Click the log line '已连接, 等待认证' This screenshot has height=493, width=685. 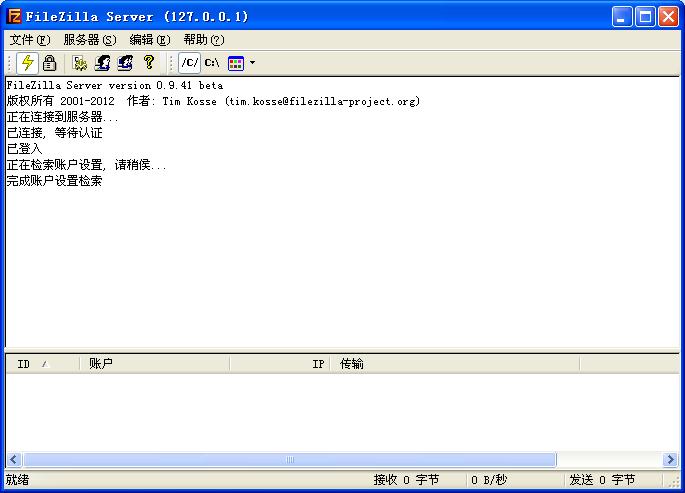coord(55,133)
